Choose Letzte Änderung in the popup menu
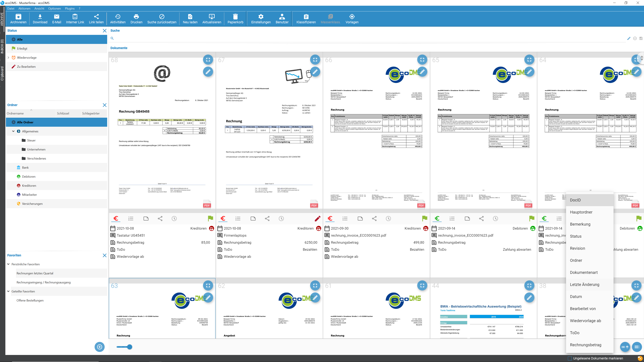The image size is (644, 362). click(590, 284)
